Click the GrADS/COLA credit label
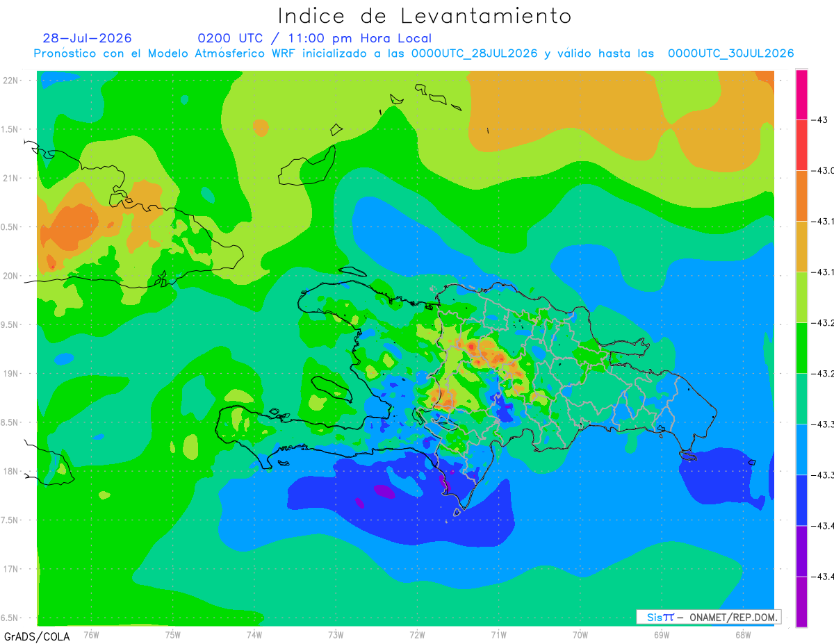This screenshot has height=644, width=834. coord(35,636)
